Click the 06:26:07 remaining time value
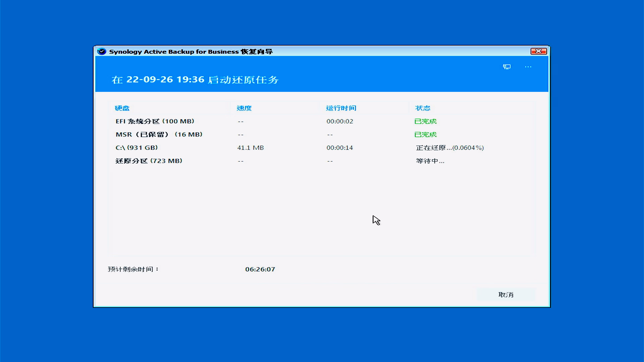Viewport: 644px width, 362px height. coord(260,269)
